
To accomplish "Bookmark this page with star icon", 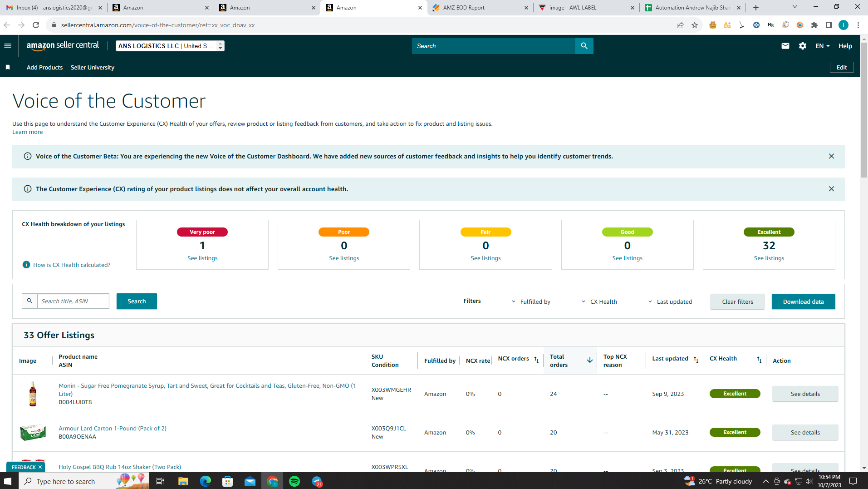I will pos(695,25).
